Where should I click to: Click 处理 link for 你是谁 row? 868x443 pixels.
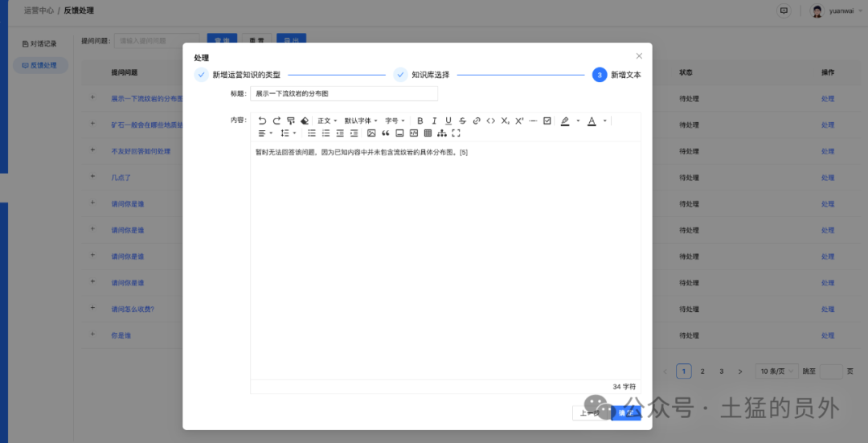tap(828, 335)
